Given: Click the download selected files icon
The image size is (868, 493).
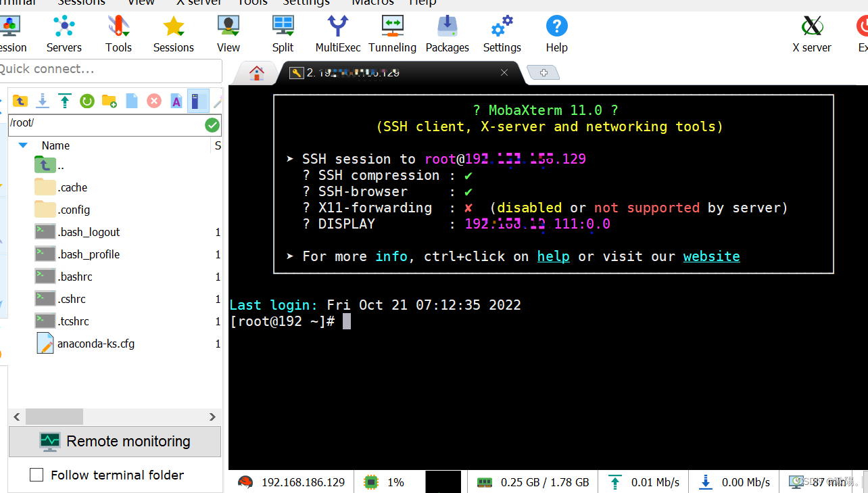Looking at the screenshot, I should 43,101.
